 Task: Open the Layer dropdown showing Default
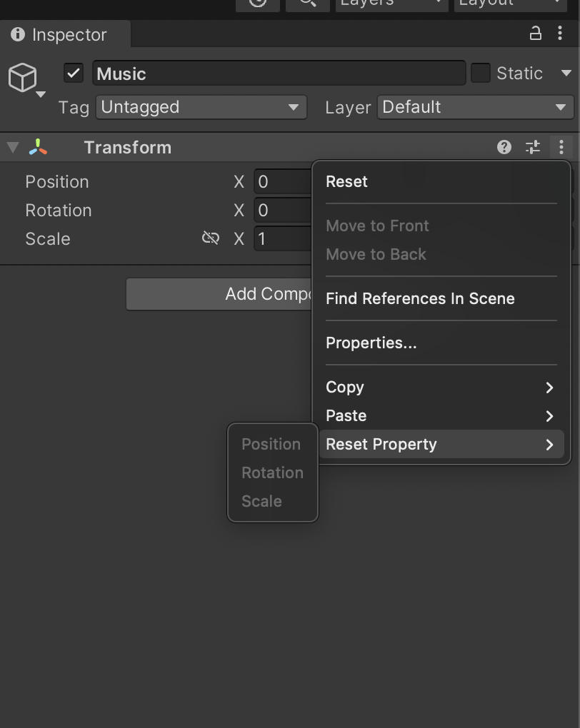click(474, 107)
